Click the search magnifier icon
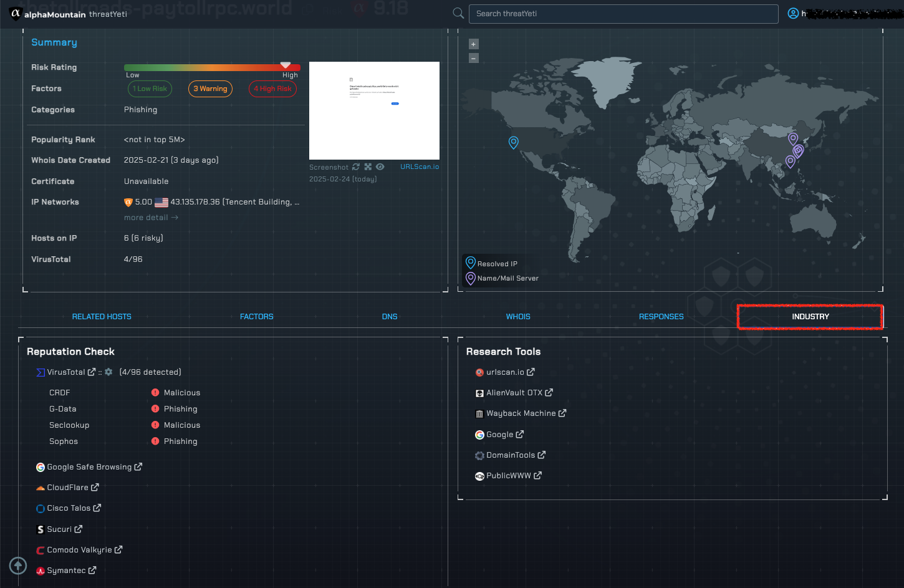The image size is (904, 588). click(458, 13)
